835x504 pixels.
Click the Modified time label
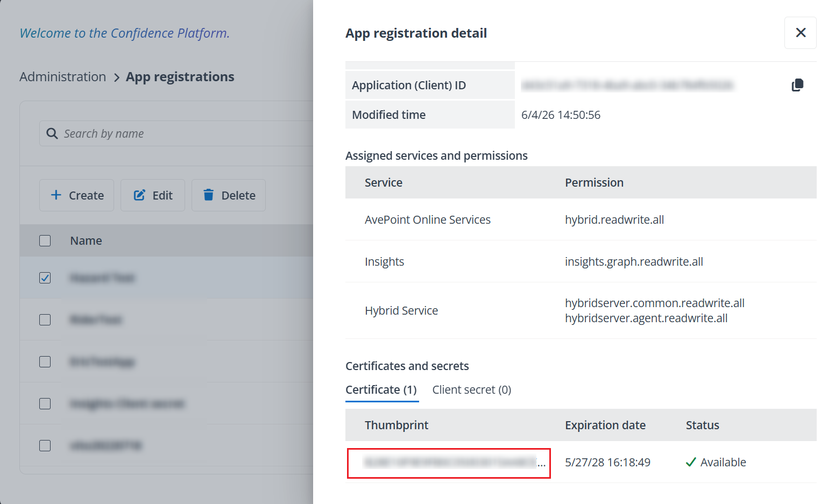pos(388,115)
